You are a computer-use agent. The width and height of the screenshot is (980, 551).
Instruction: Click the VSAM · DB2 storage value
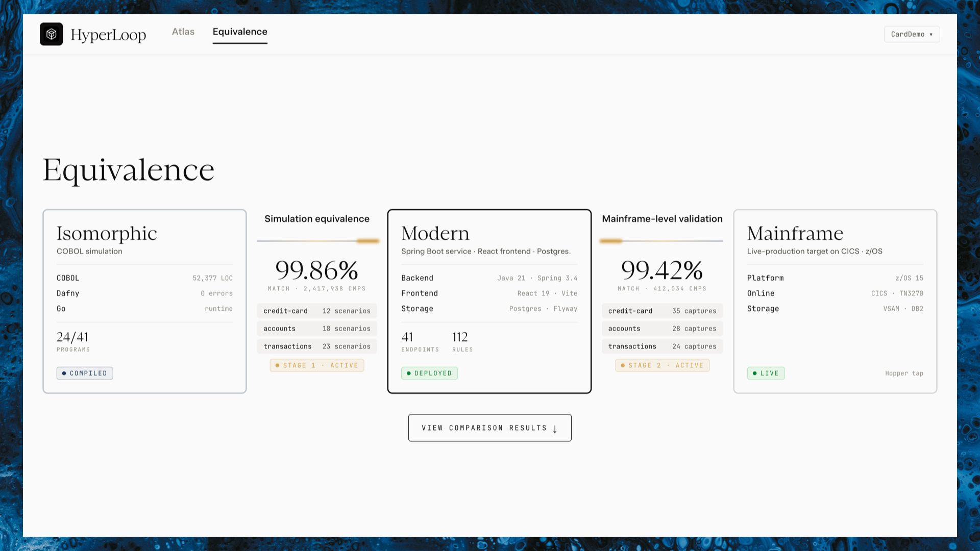tap(903, 309)
